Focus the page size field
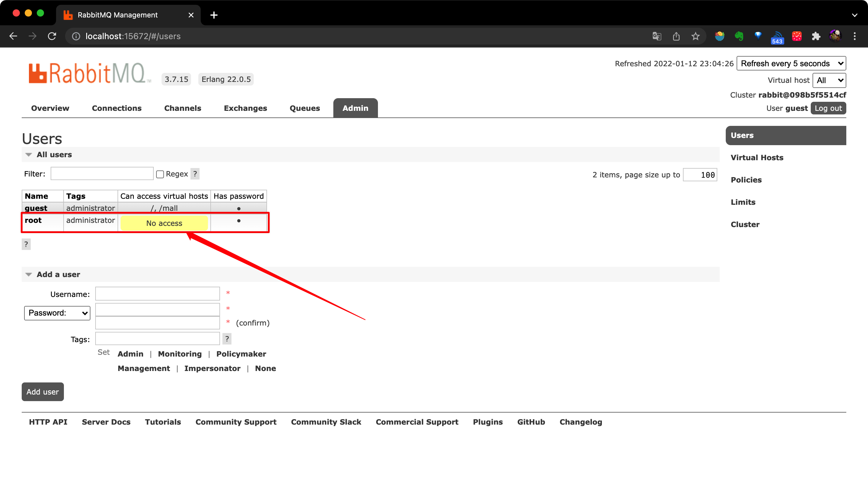The image size is (868, 477). (x=700, y=175)
